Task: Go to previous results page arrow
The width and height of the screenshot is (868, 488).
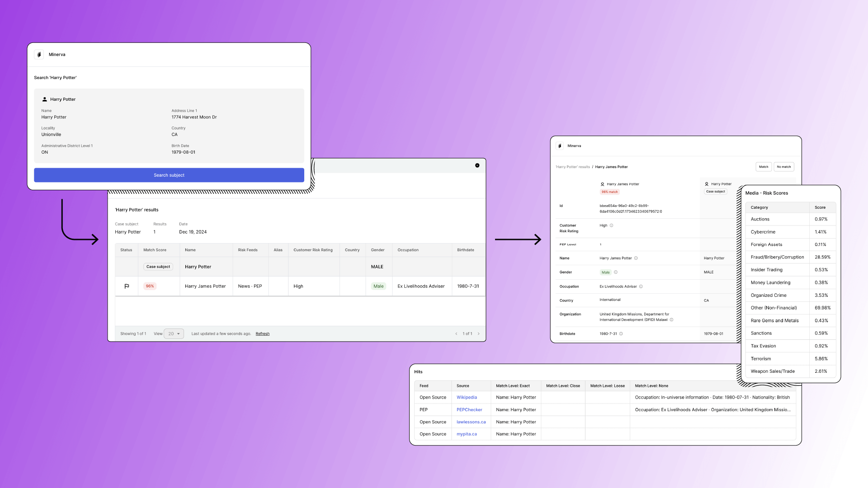Action: (456, 334)
